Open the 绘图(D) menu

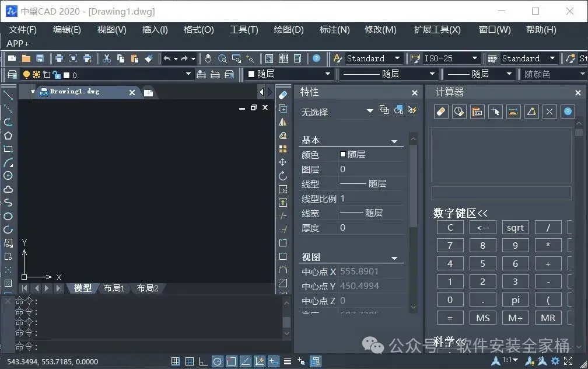click(x=288, y=29)
